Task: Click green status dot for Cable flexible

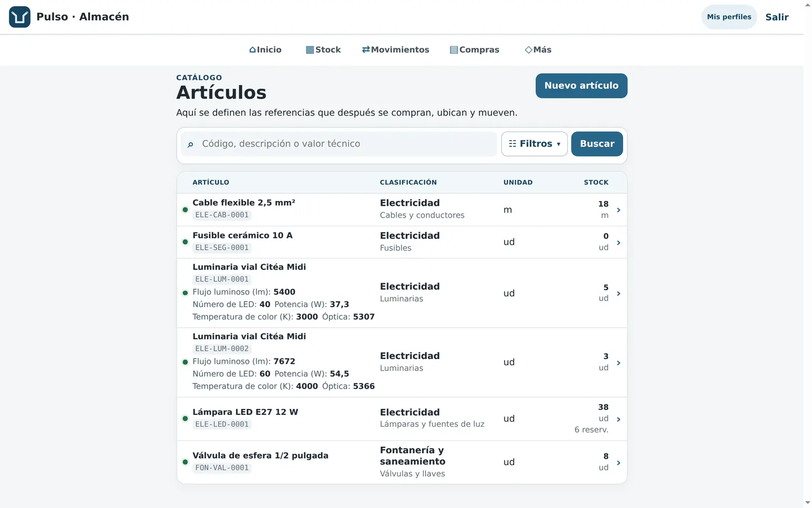Action: pyautogui.click(x=185, y=210)
